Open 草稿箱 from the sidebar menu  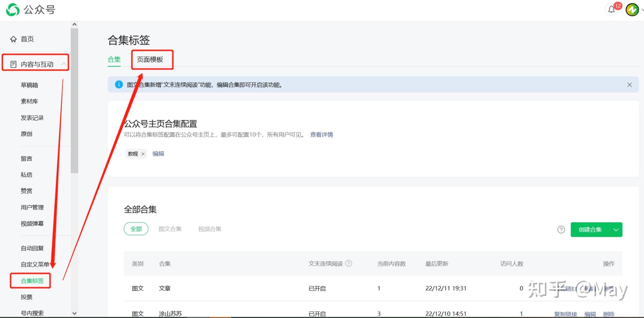[29, 85]
